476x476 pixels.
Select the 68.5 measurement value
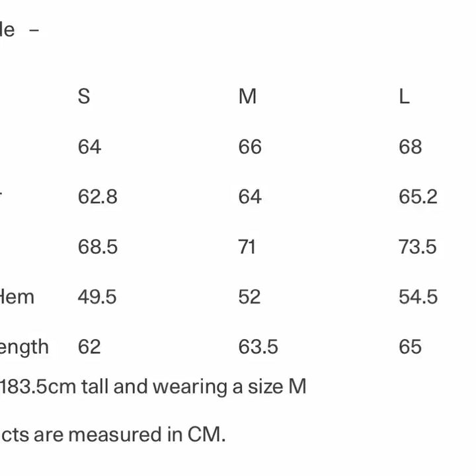97,247
